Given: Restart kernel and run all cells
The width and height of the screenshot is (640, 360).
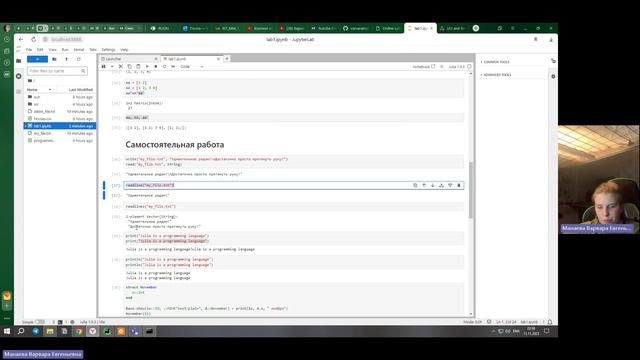Looking at the screenshot, I should coord(173,67).
